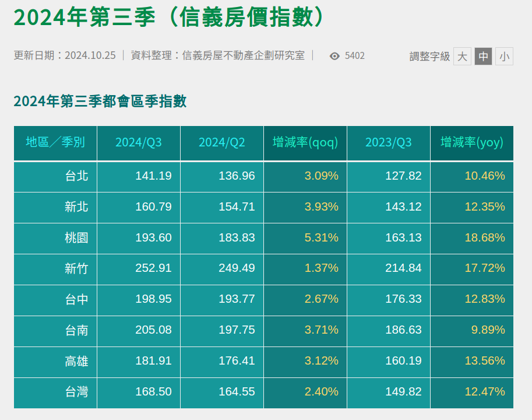Click the 2024年第三季都會區季指數 subheading

(100, 101)
